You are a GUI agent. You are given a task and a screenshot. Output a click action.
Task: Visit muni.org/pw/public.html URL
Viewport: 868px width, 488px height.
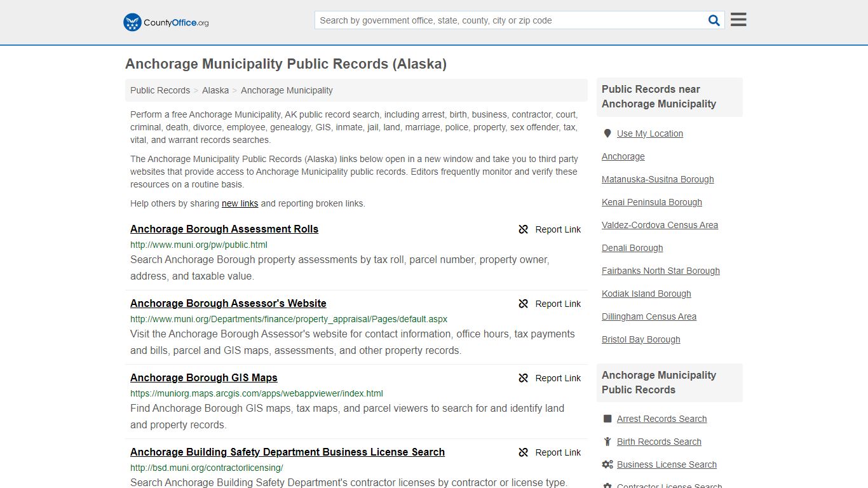pyautogui.click(x=199, y=245)
